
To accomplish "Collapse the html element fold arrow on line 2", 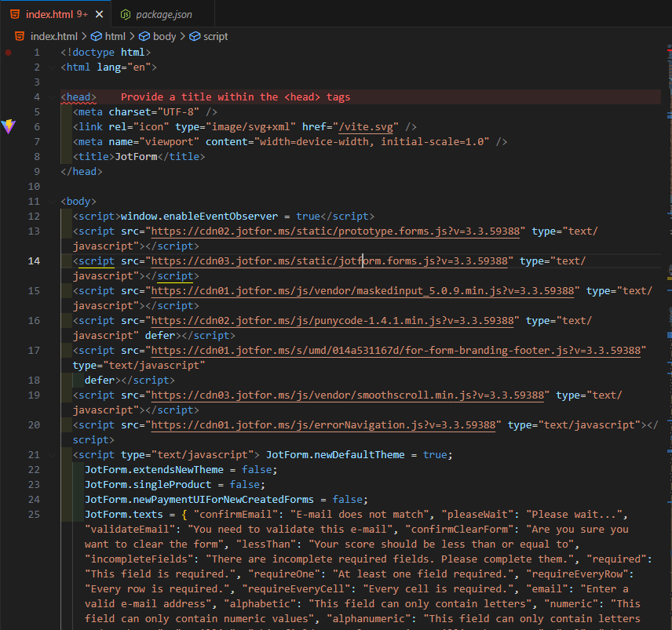I will (52, 67).
